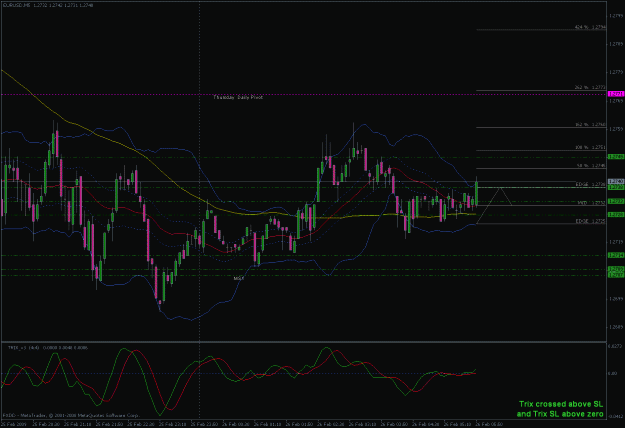
Task: Select the white projection triangle drawing
Action: tap(494, 205)
